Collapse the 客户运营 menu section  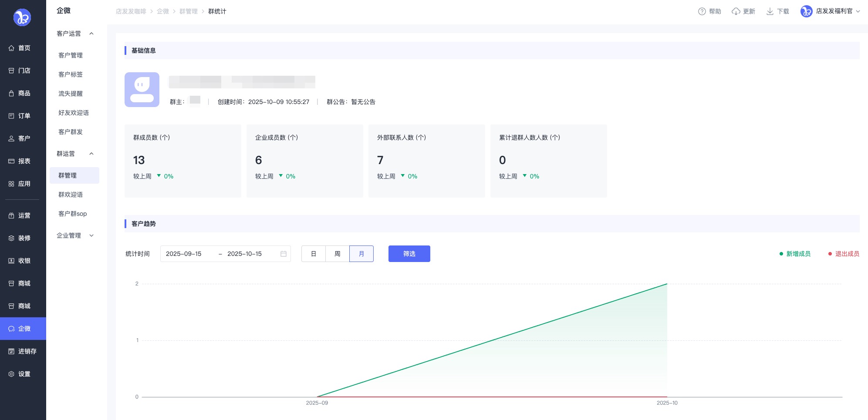point(91,34)
